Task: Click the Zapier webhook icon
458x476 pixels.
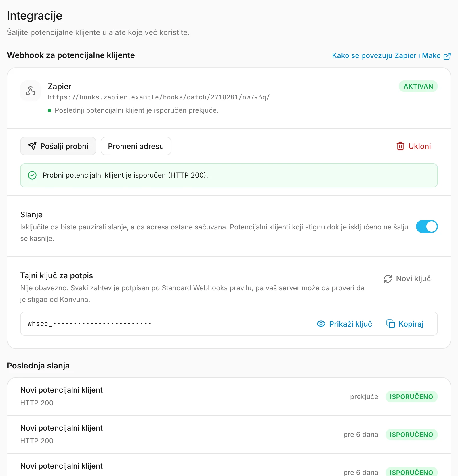Action: 30,91
